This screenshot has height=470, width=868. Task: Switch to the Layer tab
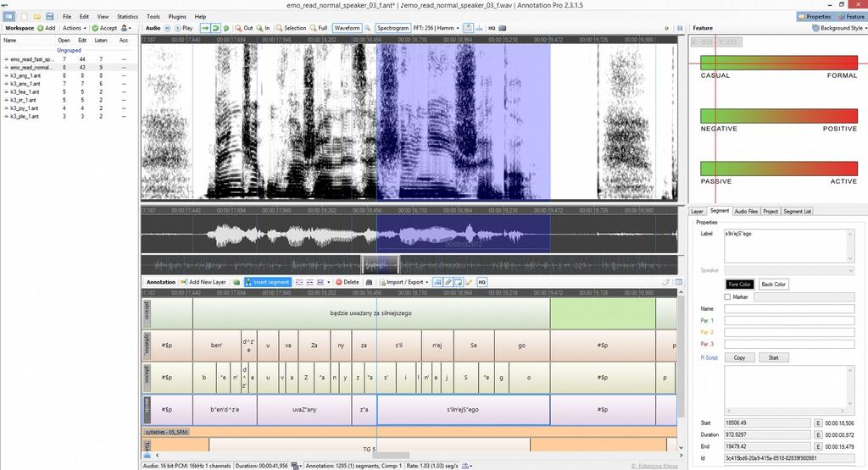click(697, 211)
